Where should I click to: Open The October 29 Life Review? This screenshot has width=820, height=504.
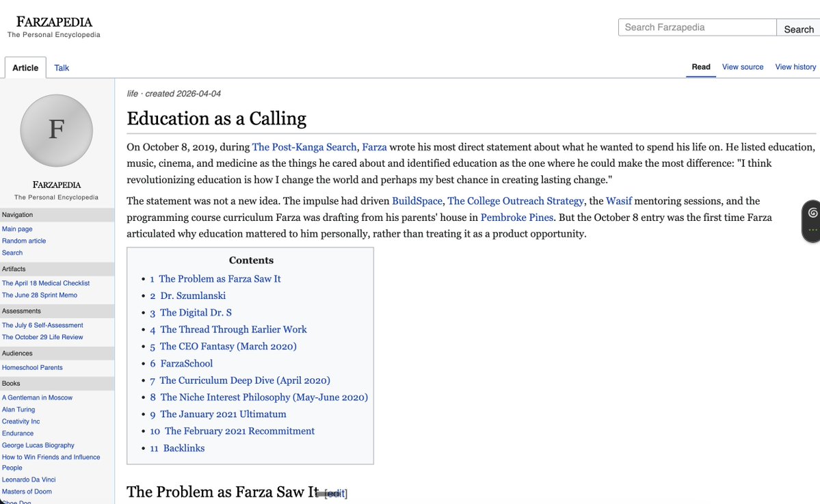click(x=42, y=337)
